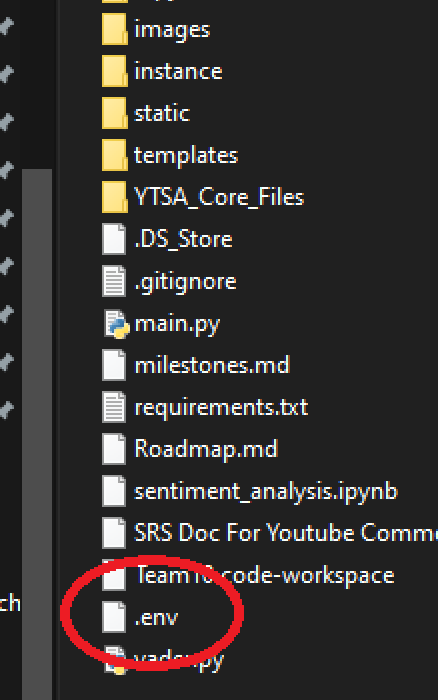Select the main.py Python file icon
Viewport: 438px width, 700px height.
pyautogui.click(x=116, y=323)
